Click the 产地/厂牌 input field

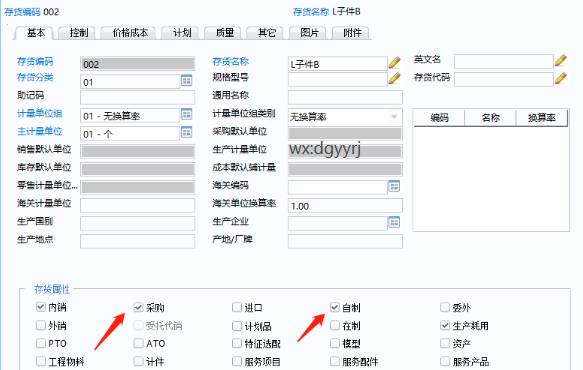tap(345, 241)
